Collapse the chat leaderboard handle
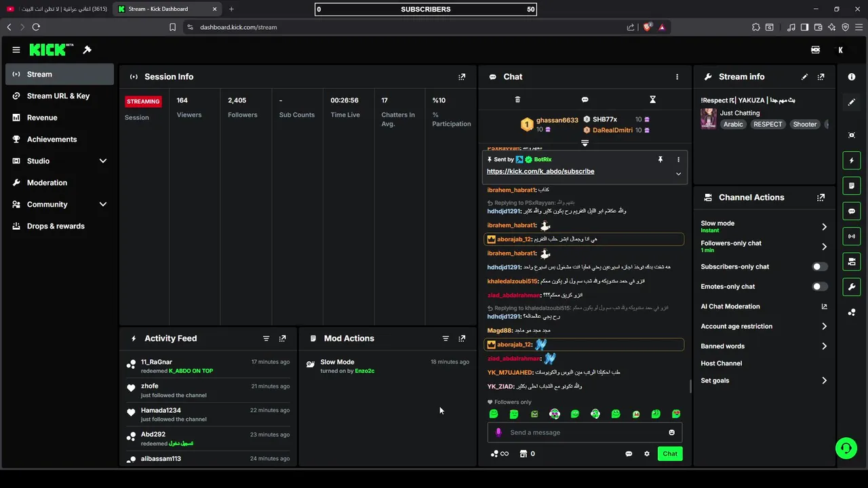 coord(585,143)
